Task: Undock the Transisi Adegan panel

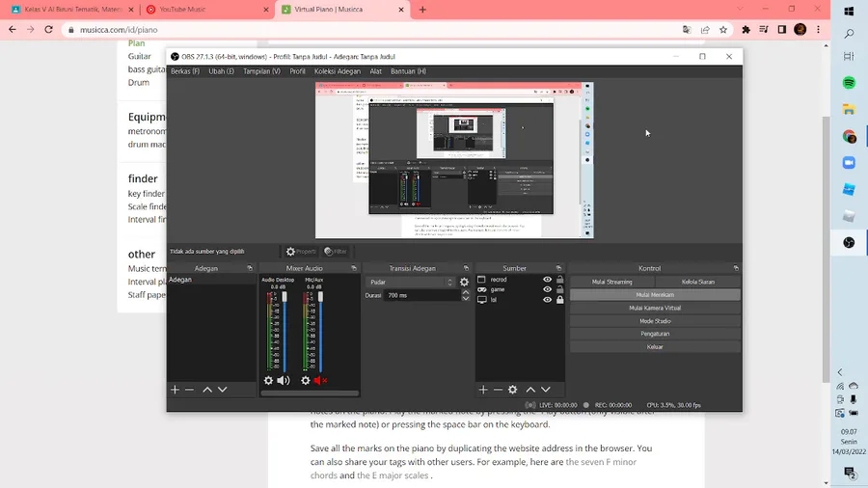Action: 466,268
